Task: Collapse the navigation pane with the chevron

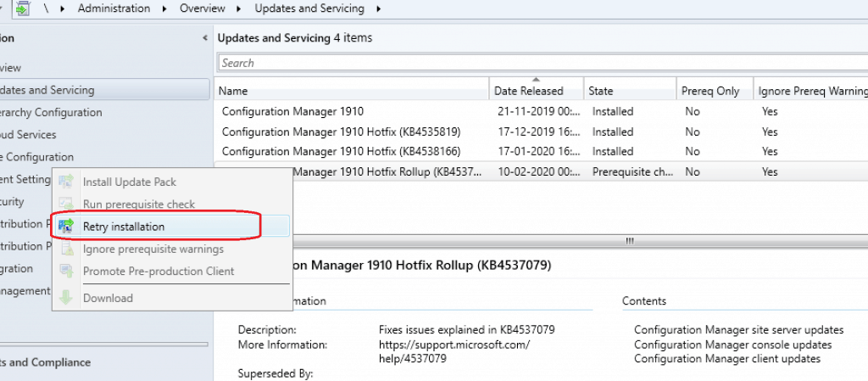Action: (x=205, y=38)
